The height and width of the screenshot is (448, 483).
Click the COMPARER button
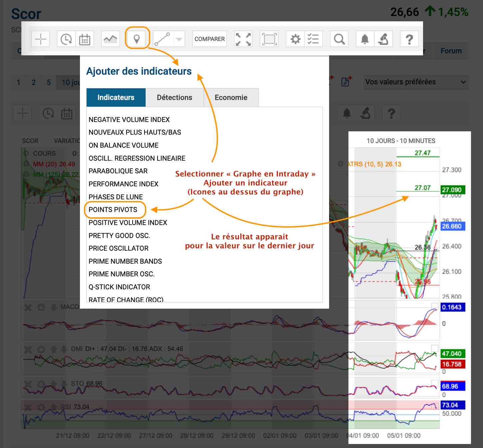(x=210, y=39)
